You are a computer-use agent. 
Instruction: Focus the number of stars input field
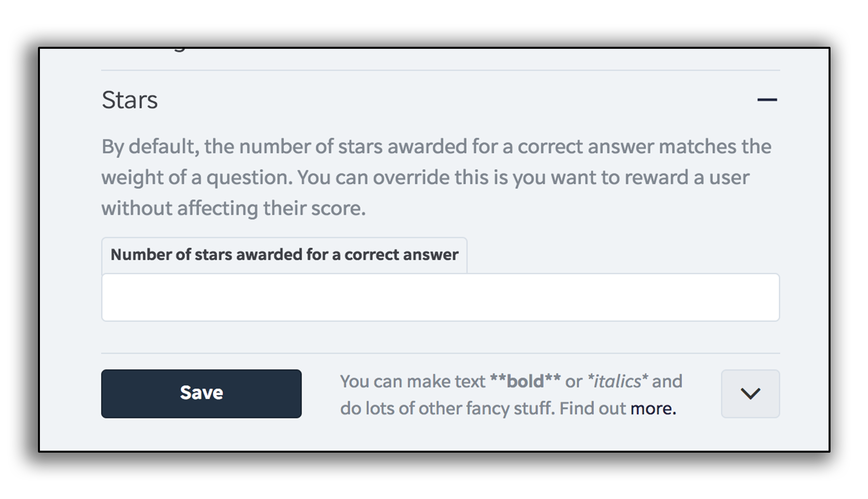(440, 298)
